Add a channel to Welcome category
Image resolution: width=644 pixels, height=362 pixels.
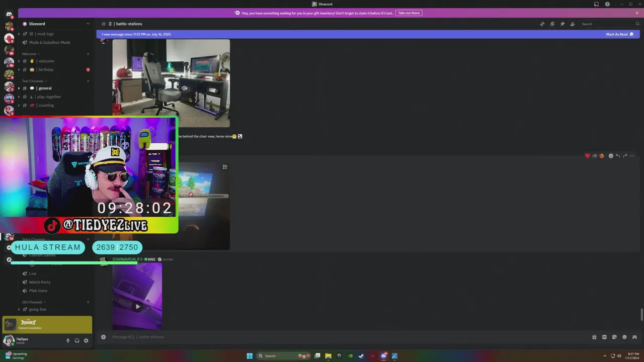click(x=88, y=54)
